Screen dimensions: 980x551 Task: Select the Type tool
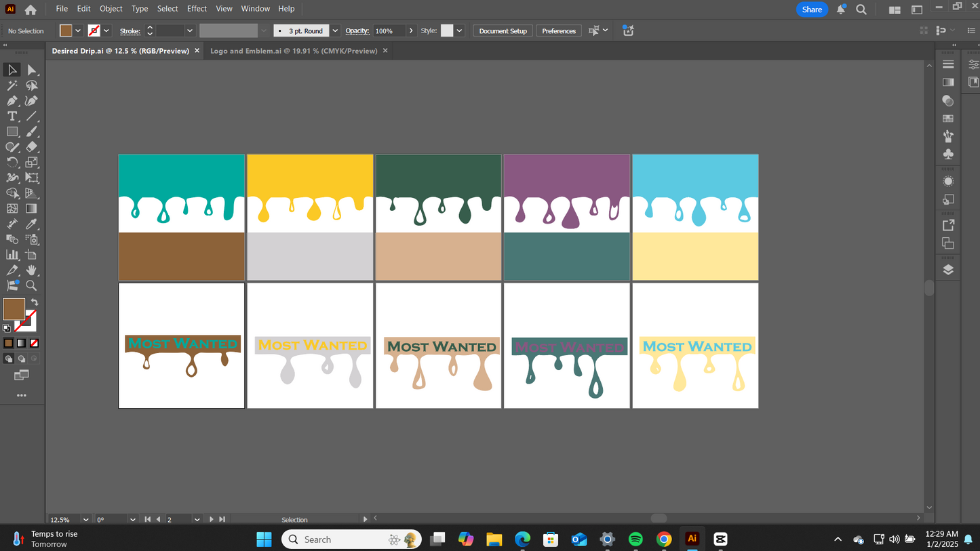point(12,116)
